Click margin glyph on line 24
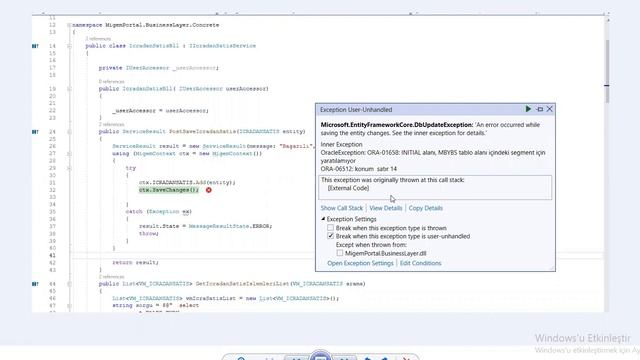 [35, 132]
